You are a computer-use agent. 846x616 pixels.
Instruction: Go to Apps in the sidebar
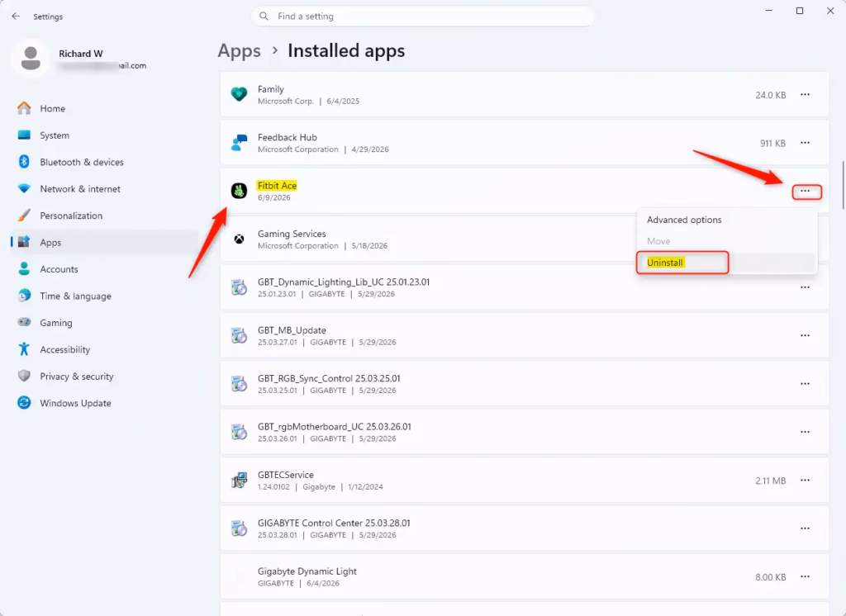click(105, 242)
